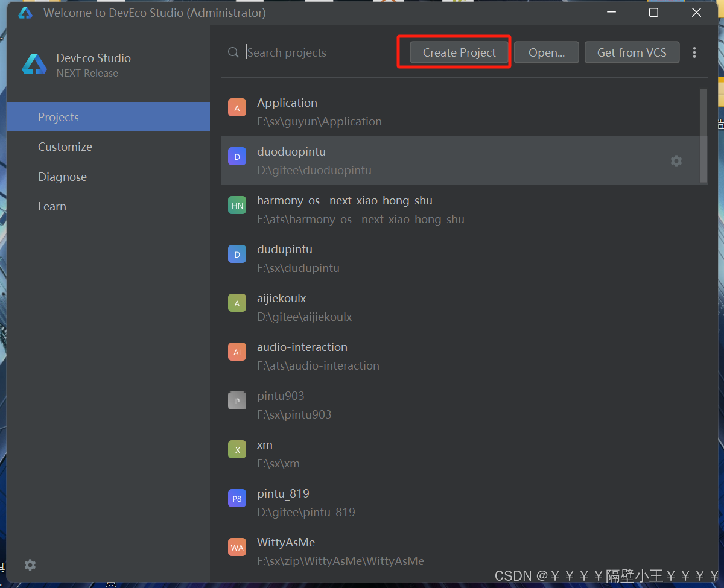The width and height of the screenshot is (724, 588).
Task: Click the search magnifier icon
Action: click(x=233, y=52)
